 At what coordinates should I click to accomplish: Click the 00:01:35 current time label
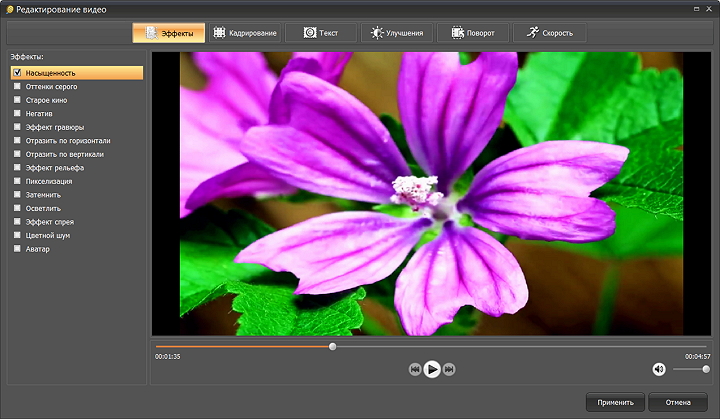[x=168, y=357]
